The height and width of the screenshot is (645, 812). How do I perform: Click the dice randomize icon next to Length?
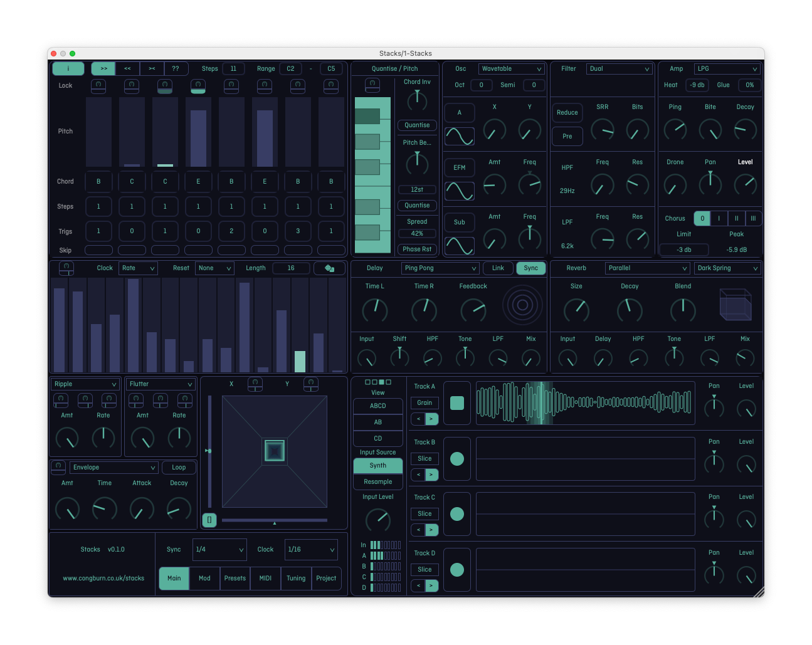[330, 268]
